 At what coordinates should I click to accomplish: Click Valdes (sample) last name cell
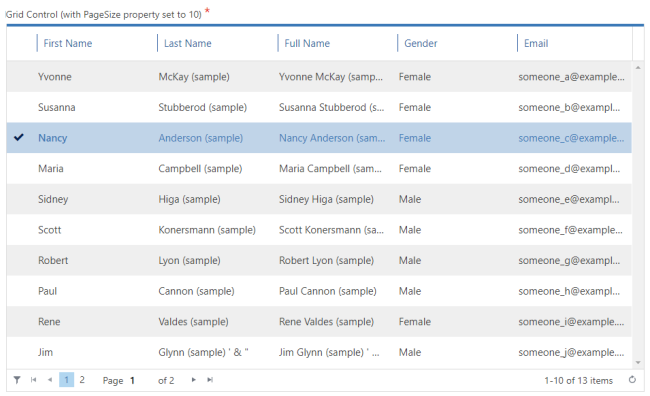193,322
